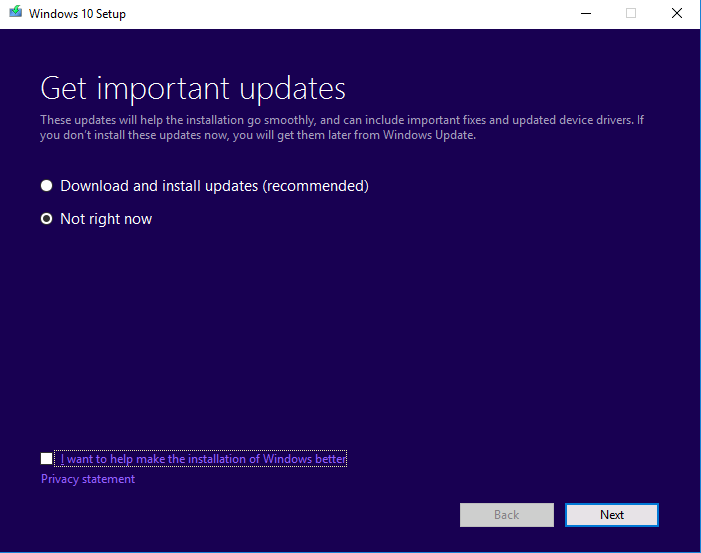Minimize the Windows 10 Setup window
This screenshot has width=701, height=553.
pos(586,13)
